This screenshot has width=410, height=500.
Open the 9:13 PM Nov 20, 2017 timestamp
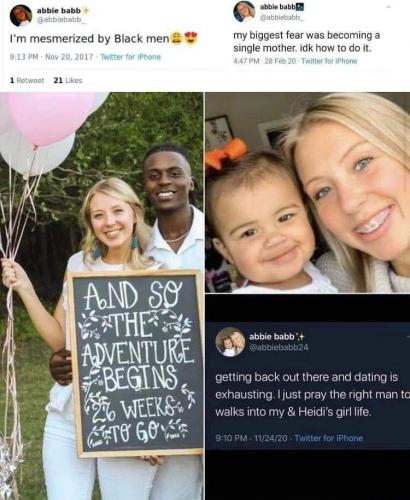pos(51,57)
